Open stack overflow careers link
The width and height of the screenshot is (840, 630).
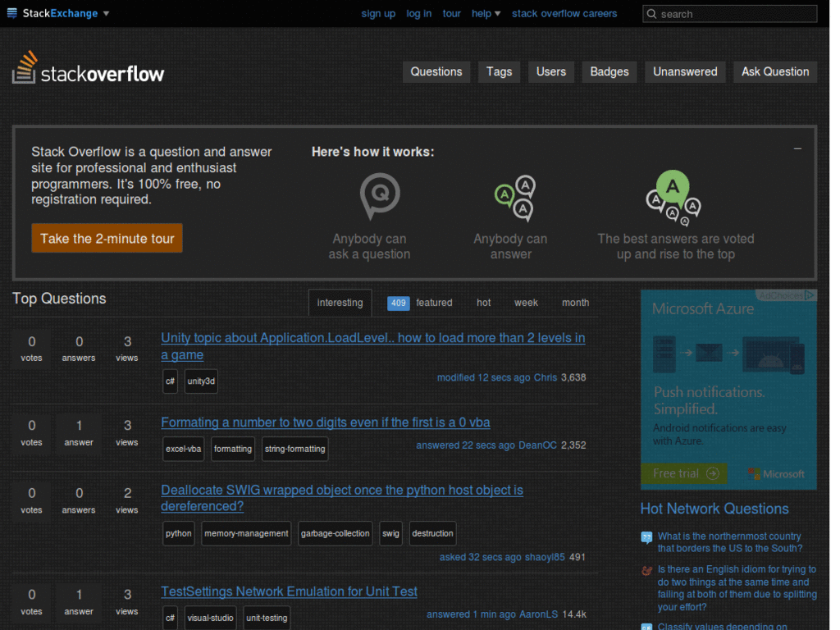[x=564, y=13]
